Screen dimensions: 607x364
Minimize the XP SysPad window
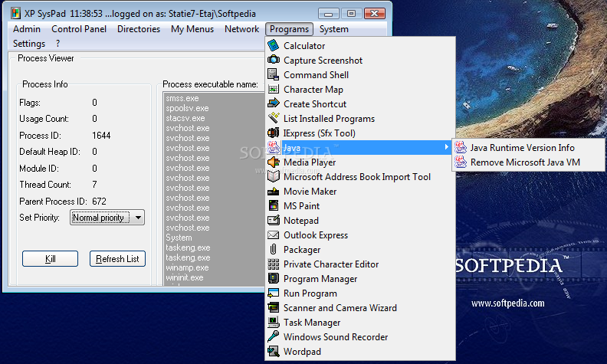[x=329, y=14]
